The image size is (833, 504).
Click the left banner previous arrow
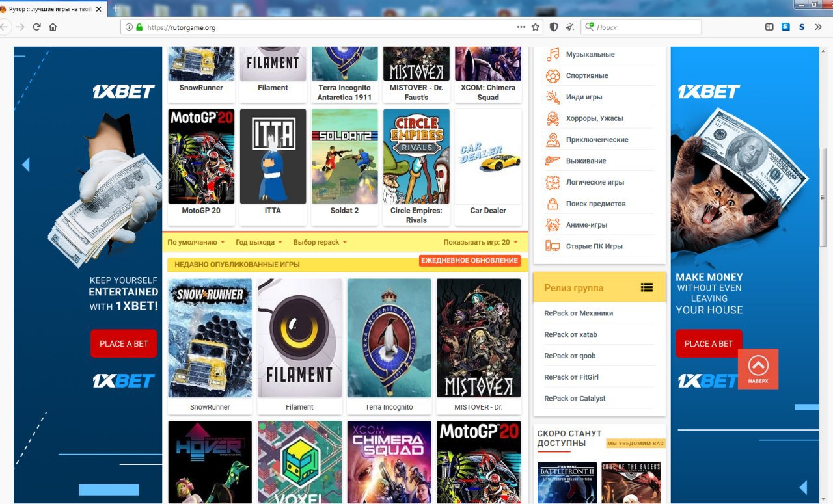(x=25, y=165)
